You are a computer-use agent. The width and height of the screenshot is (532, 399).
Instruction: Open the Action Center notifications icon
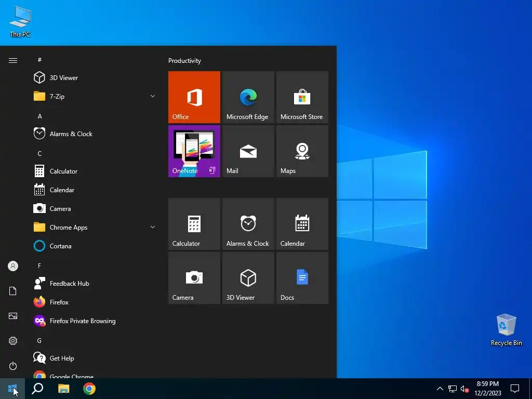pos(515,389)
